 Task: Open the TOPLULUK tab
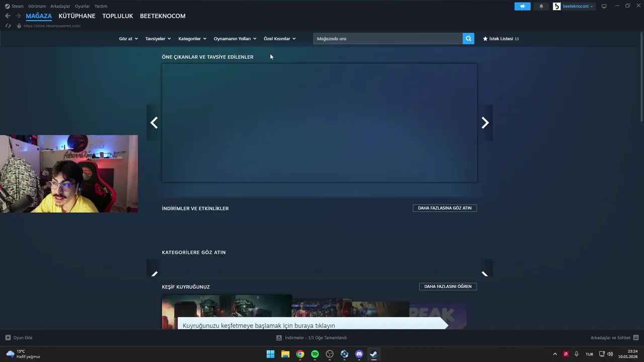tap(118, 16)
